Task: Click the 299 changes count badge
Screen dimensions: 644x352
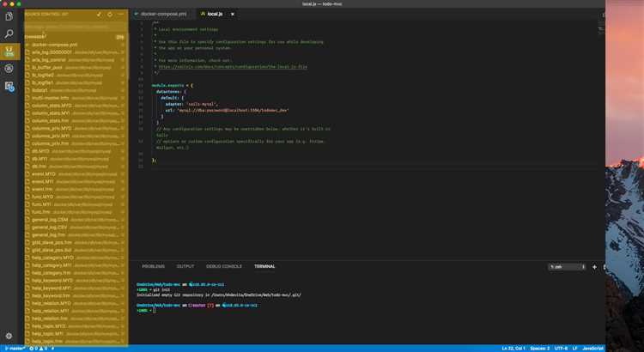Action: pos(120,38)
